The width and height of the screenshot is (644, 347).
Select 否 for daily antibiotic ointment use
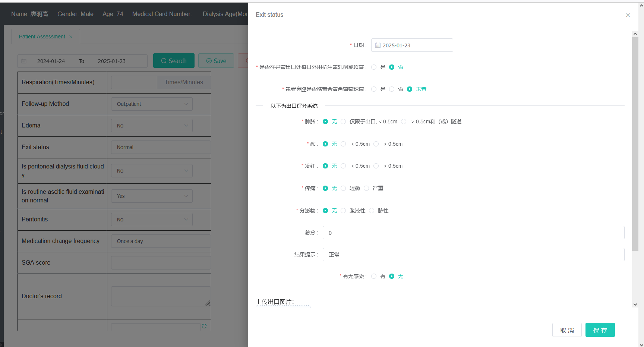(x=392, y=67)
